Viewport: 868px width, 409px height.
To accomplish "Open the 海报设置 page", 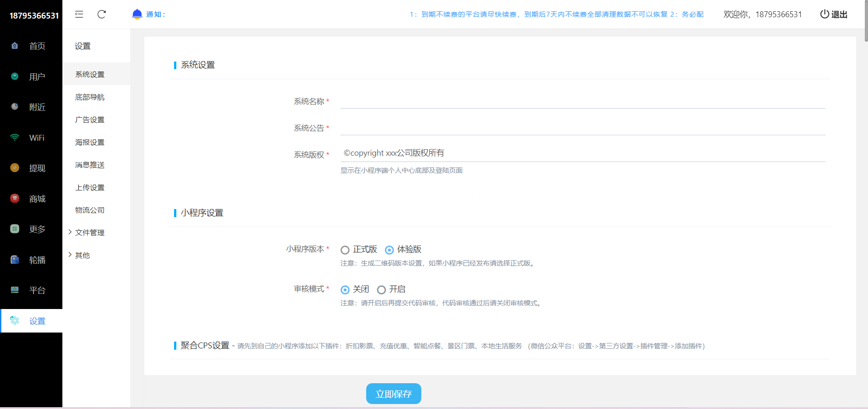I will point(96,142).
